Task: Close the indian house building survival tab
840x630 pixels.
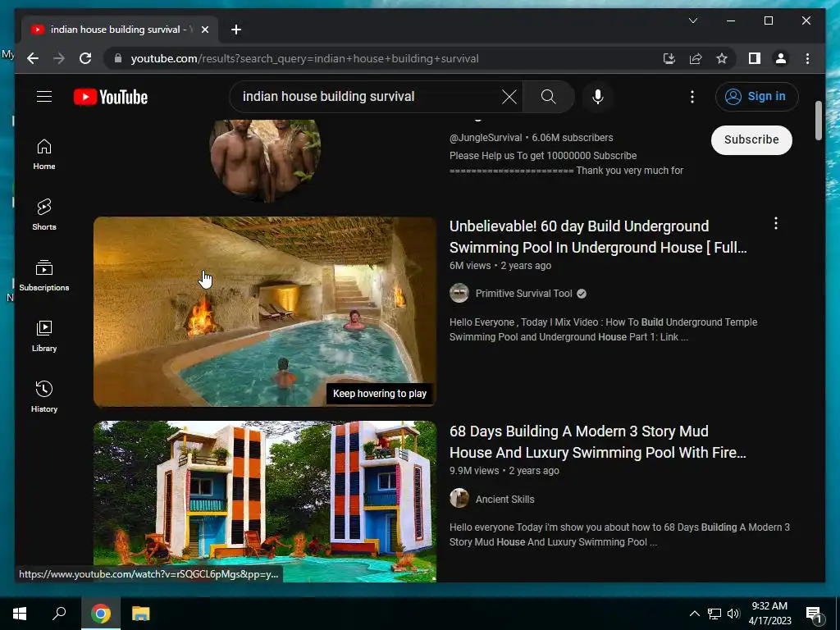Action: click(x=204, y=30)
